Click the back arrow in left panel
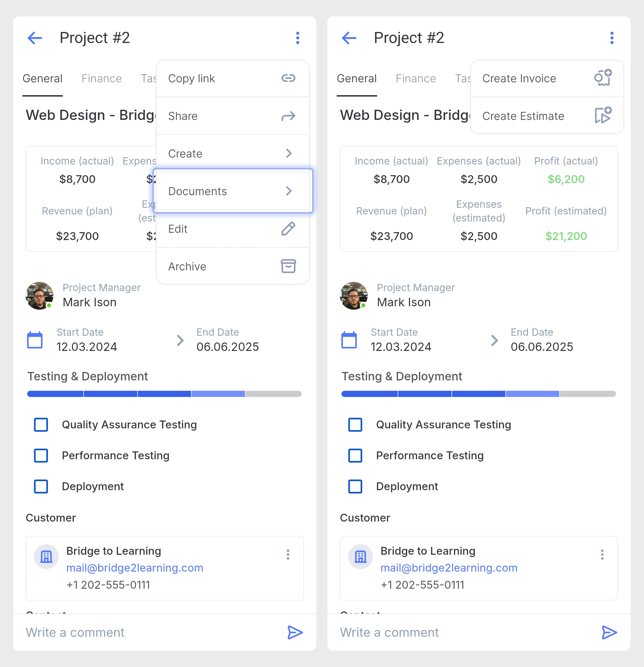 point(35,38)
